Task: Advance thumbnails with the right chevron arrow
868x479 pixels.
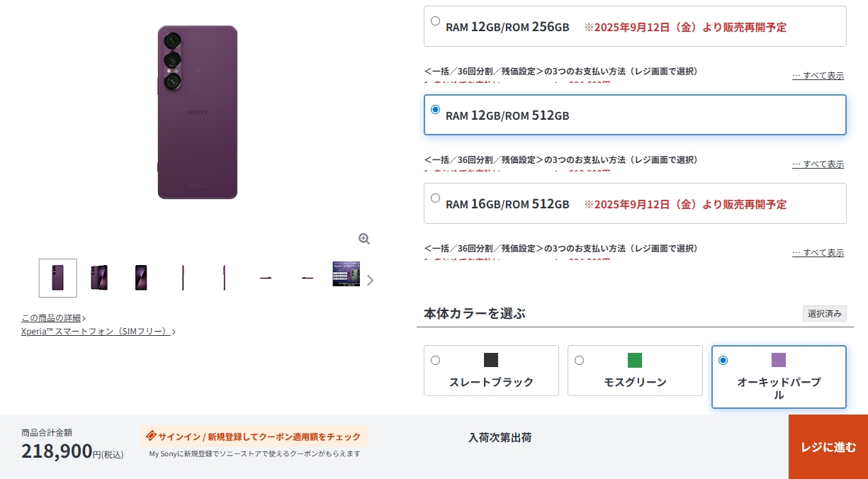Action: click(x=370, y=280)
